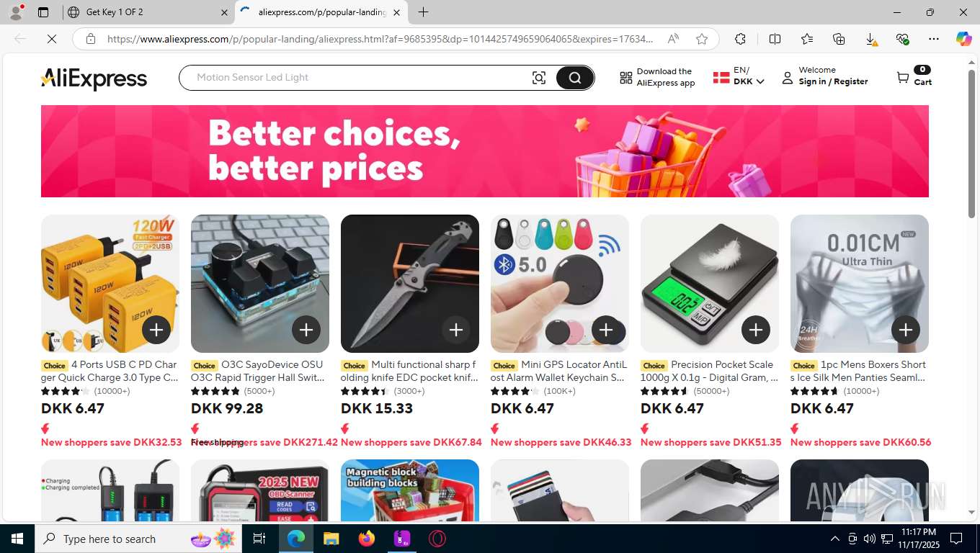Expand the EN/DKK language currency dropdown

[739, 76]
